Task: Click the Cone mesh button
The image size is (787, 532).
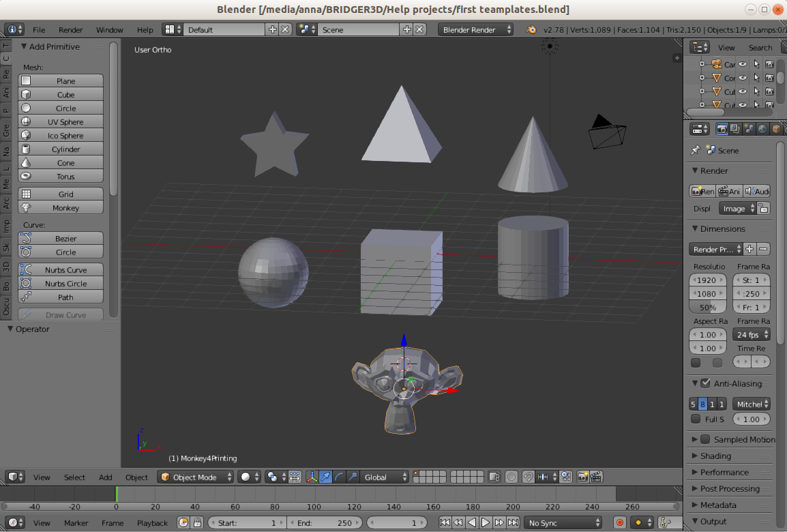Action: click(x=61, y=162)
